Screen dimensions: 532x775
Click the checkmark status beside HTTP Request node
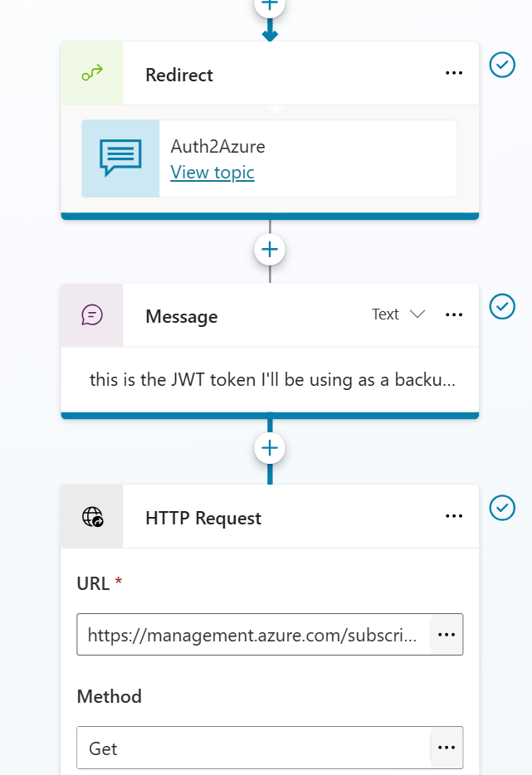tap(502, 507)
